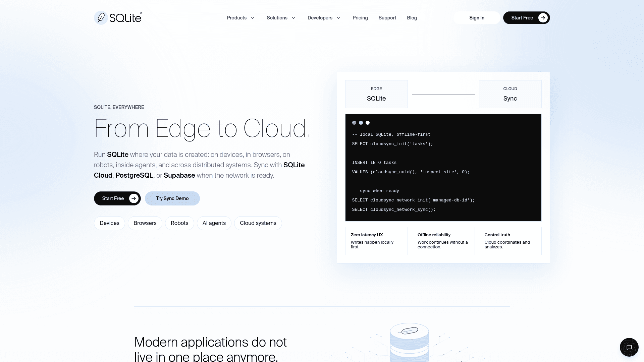Open the chat widget bubble icon
This screenshot has width=644, height=362.
point(629,347)
